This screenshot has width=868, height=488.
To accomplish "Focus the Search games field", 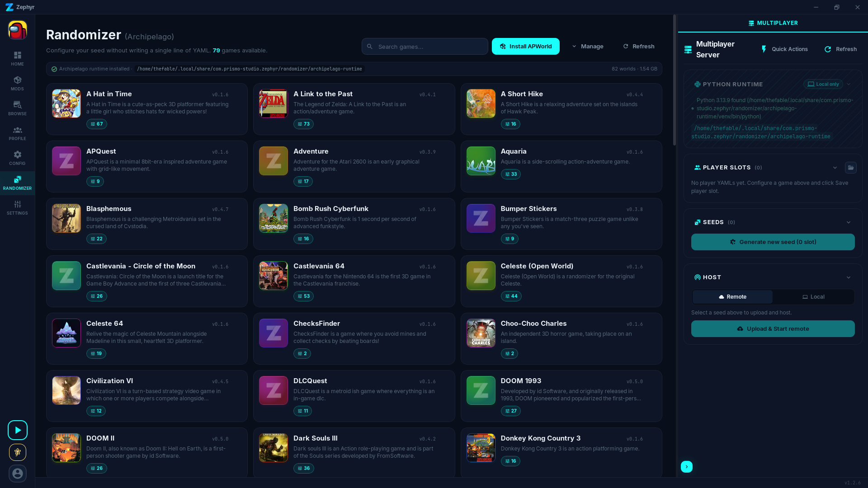I will click(425, 47).
